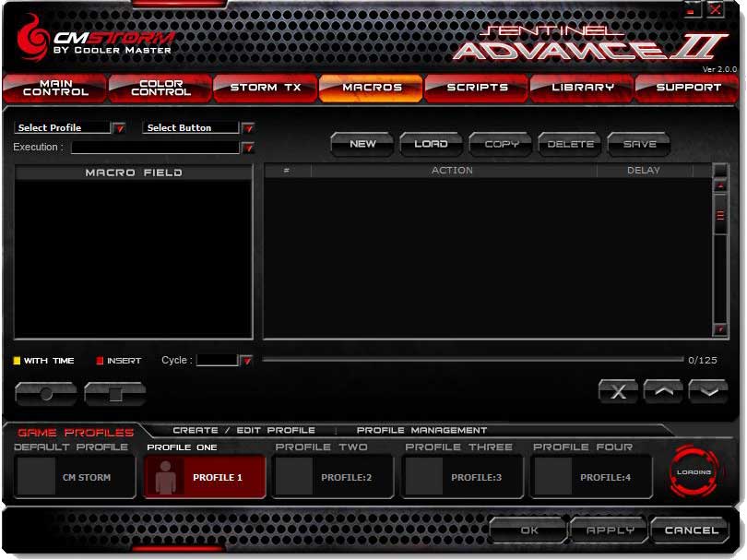Start macro recording with the record button
747x560 pixels.
(x=46, y=394)
